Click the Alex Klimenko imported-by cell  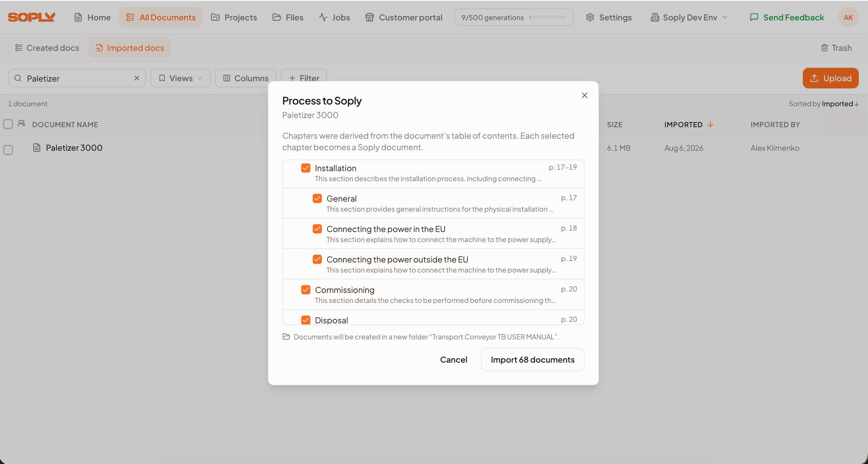775,148
